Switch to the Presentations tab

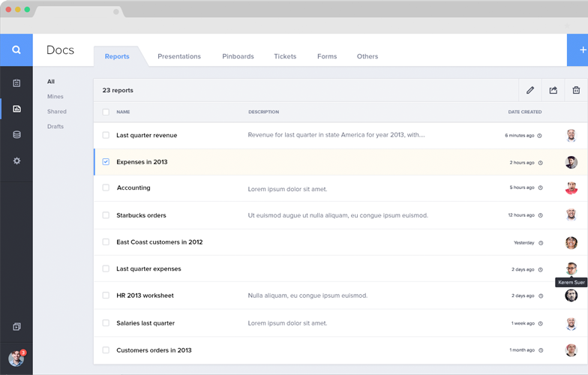(179, 56)
